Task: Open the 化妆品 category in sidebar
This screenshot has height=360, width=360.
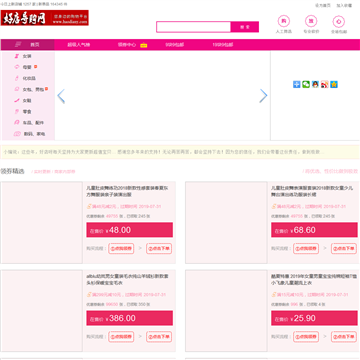Action: coord(28,78)
